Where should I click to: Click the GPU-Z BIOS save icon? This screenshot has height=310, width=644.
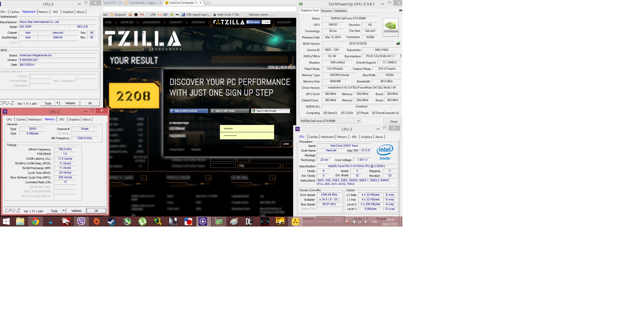pos(398,44)
